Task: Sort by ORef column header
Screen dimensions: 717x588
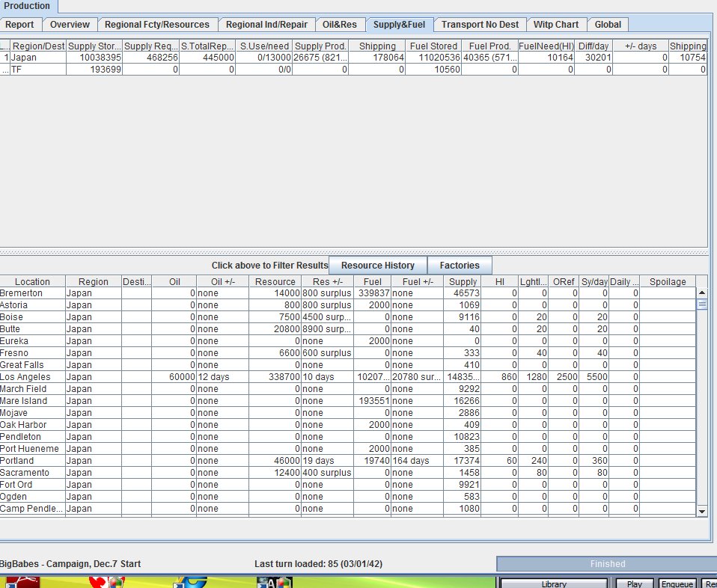Action: [x=564, y=281]
